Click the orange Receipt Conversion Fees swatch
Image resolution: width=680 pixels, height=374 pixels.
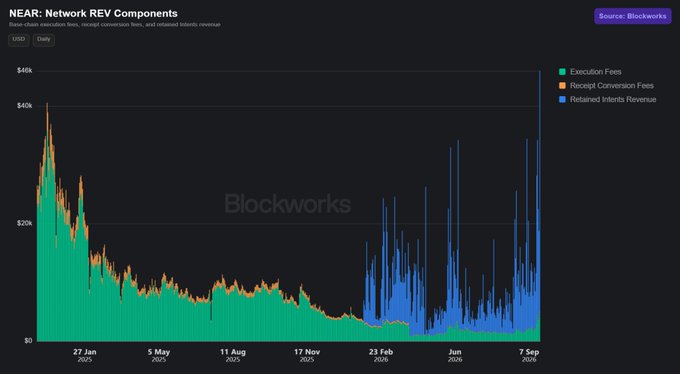(562, 86)
